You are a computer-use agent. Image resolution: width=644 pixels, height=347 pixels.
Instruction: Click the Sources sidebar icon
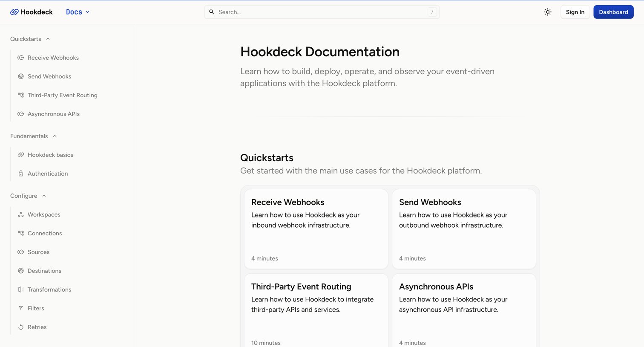21,252
